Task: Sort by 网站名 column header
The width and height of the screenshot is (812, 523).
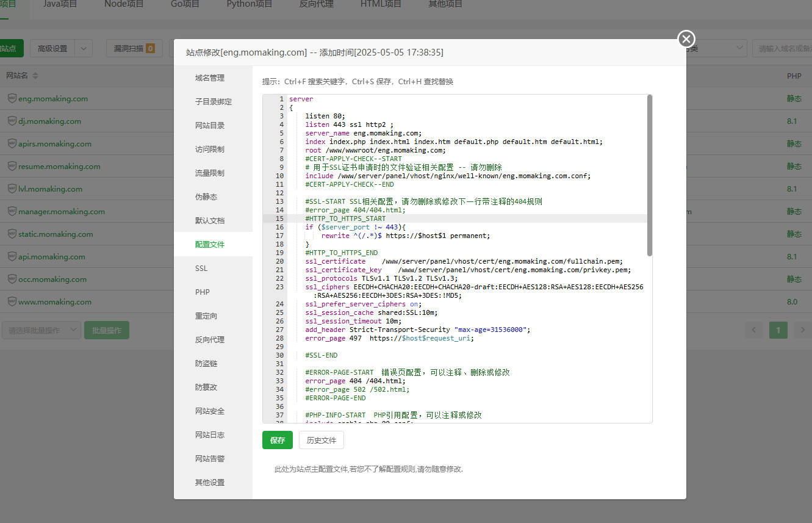Action: point(22,76)
